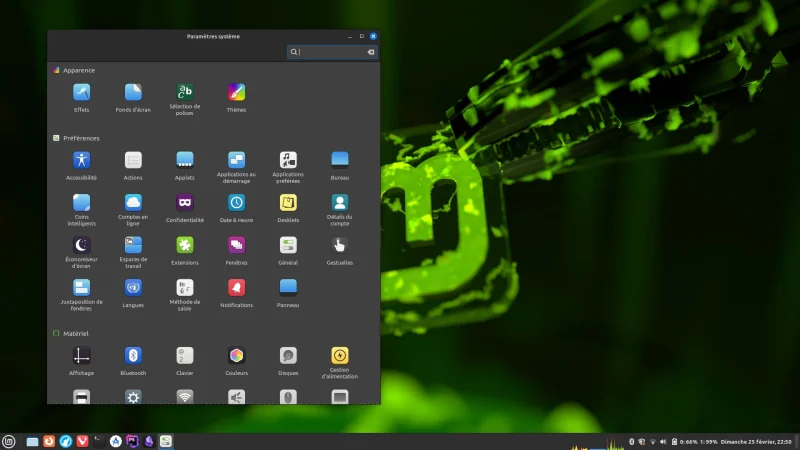Open the Gestuelles settings
Viewport: 800px width, 450px height.
click(340, 251)
